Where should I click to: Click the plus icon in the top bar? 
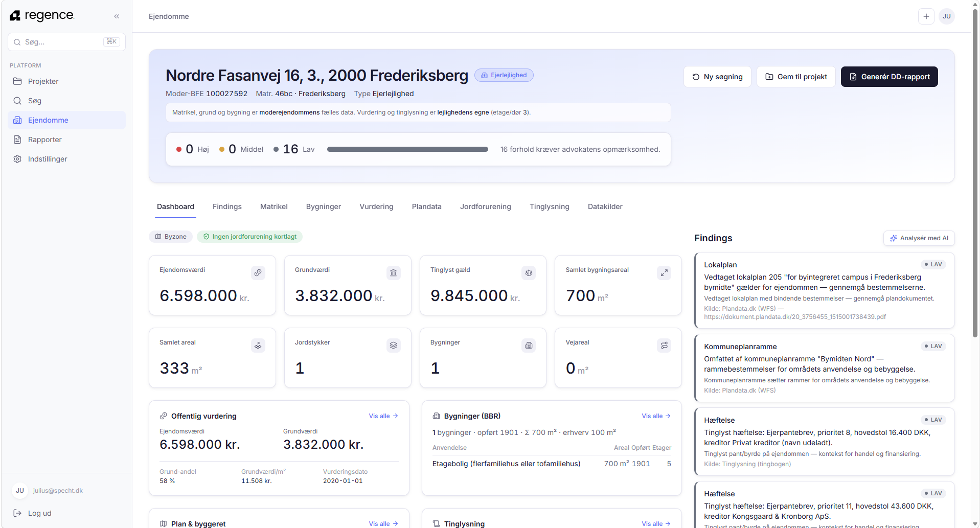(926, 16)
